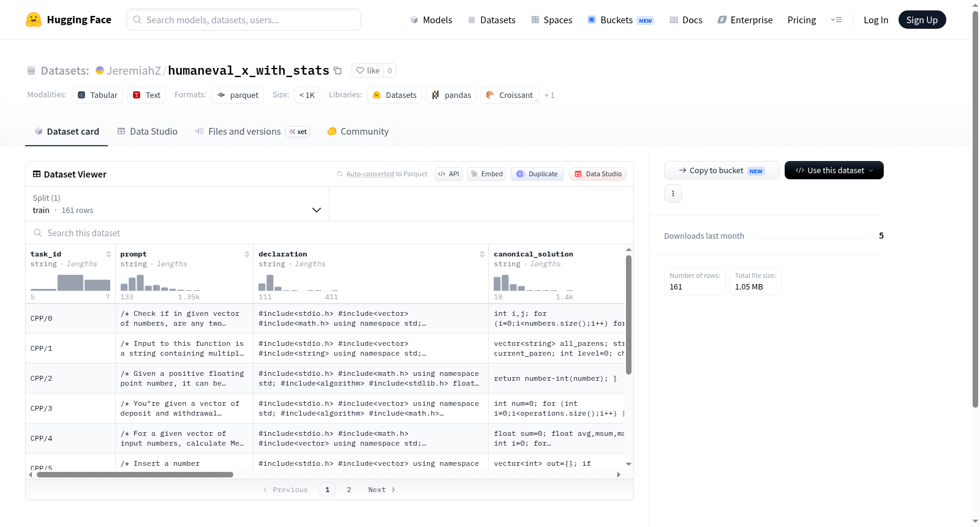Click the Hugging Face logo icon
The image size is (980, 527).
(34, 20)
